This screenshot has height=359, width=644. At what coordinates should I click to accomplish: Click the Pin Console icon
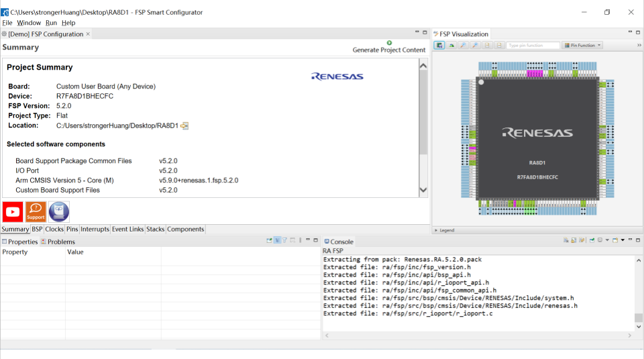(592, 240)
